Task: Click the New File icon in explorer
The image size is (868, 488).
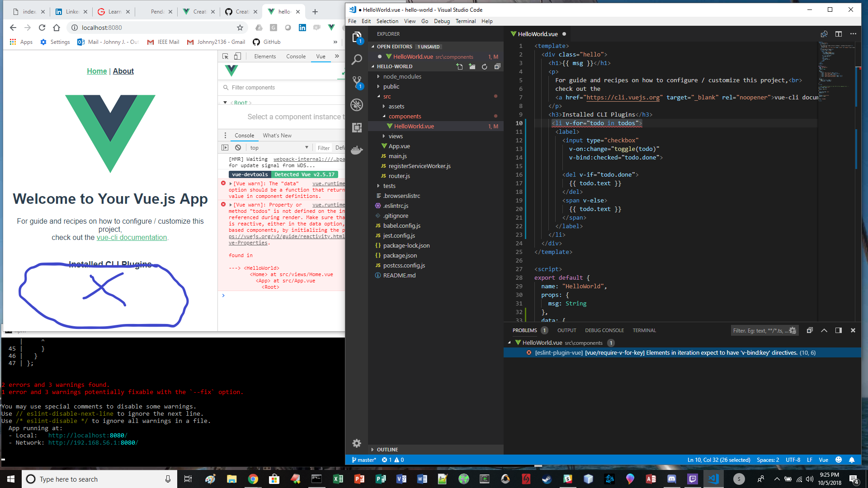Action: pyautogui.click(x=459, y=66)
